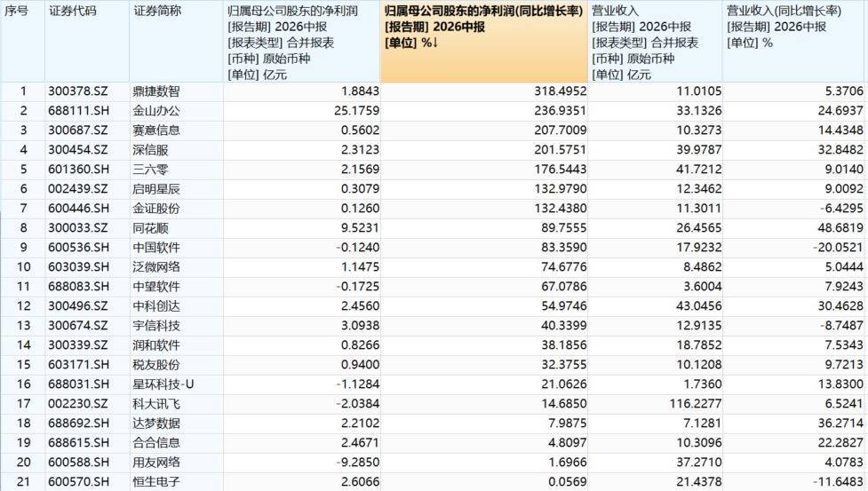Click stock name 税友股份
This screenshot has width=868, height=491.
(156, 364)
